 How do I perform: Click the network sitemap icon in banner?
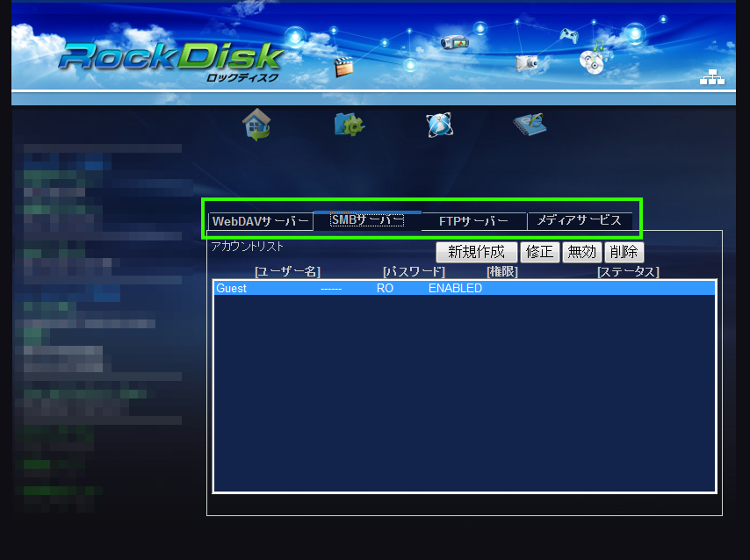[x=711, y=77]
